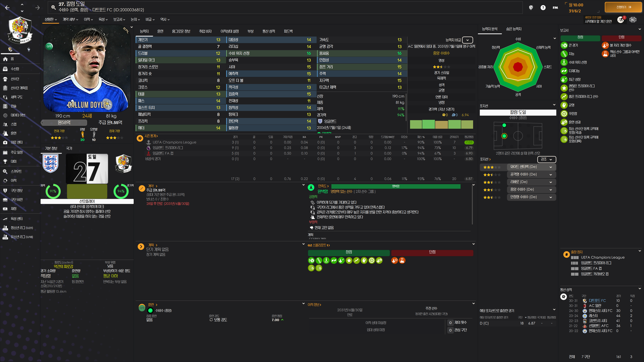Expand the Ball-Playing Defender (De) role dropdown

tap(531, 174)
